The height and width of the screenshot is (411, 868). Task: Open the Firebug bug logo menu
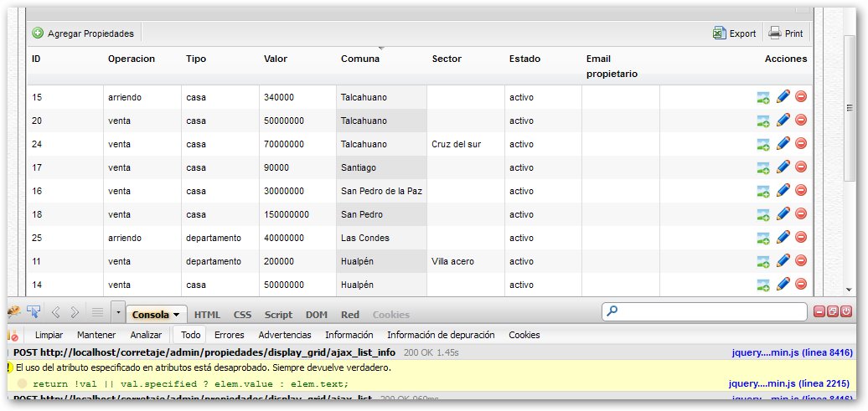[14, 312]
